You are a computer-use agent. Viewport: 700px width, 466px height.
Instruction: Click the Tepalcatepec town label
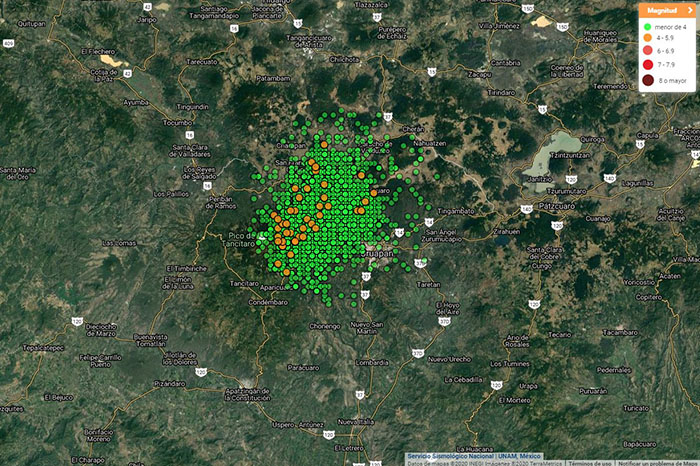click(x=37, y=347)
